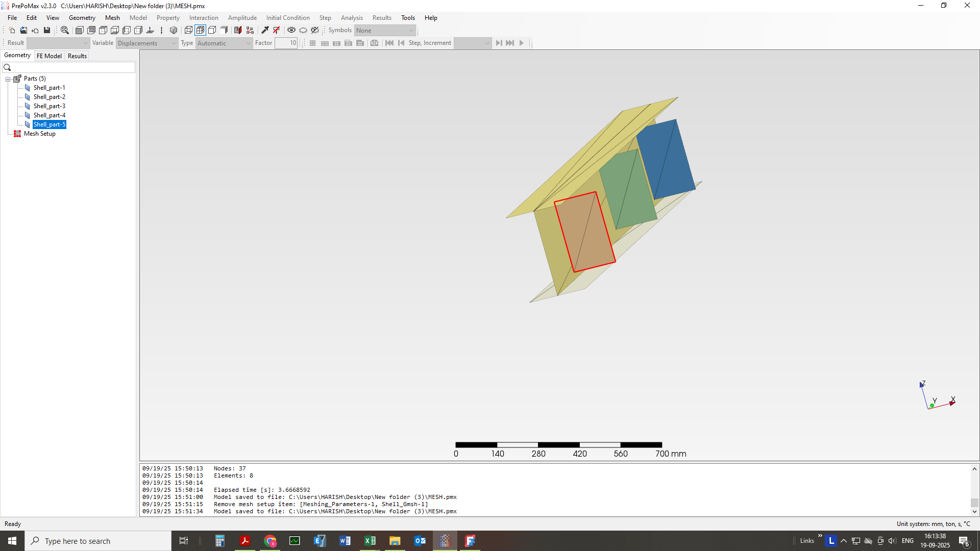
Task: Select the isometric view cube icon
Action: click(174, 30)
